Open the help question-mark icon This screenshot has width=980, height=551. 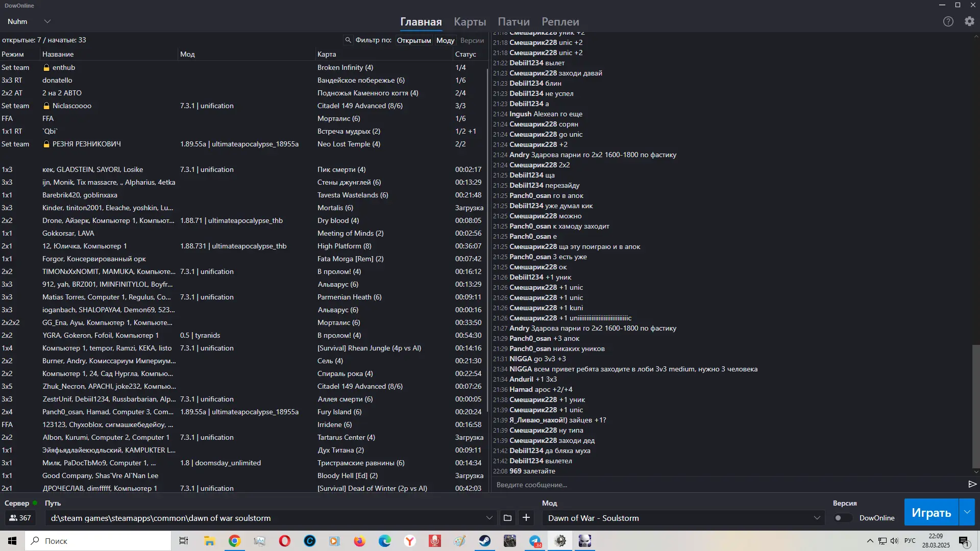(948, 21)
